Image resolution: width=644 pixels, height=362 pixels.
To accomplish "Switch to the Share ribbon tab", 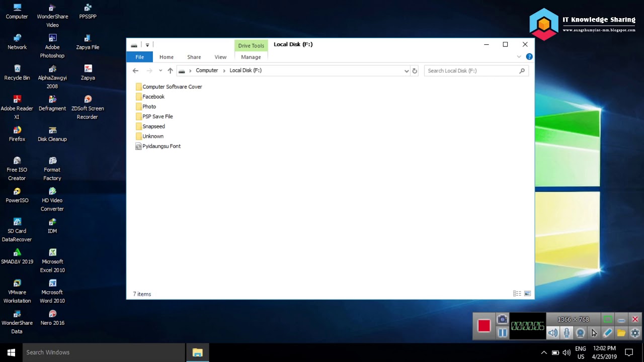I will coord(194,57).
